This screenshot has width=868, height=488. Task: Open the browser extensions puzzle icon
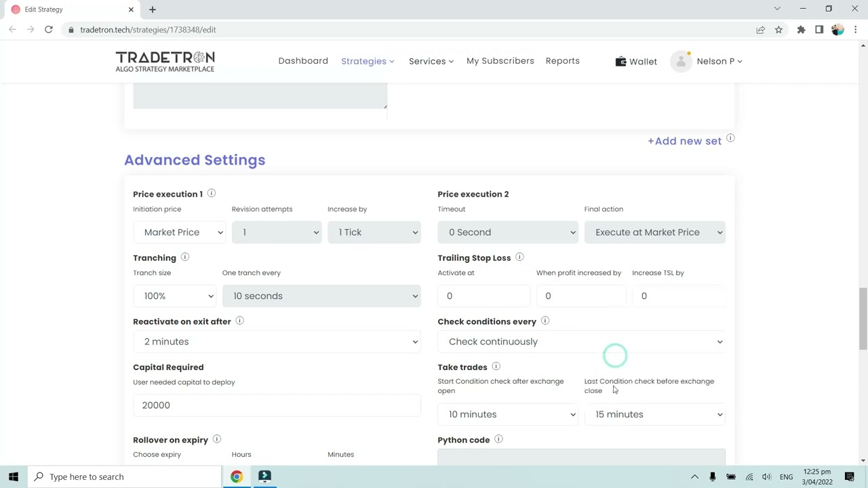pyautogui.click(x=801, y=30)
